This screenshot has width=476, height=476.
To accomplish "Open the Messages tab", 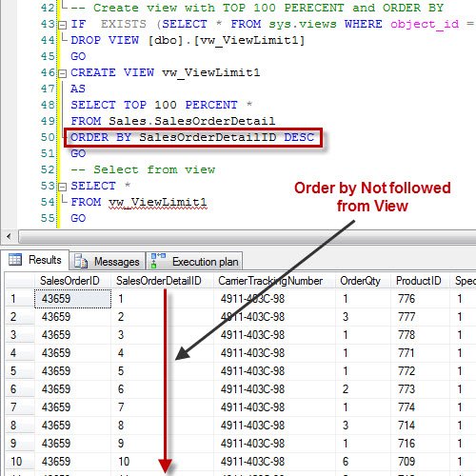I will pos(108,262).
